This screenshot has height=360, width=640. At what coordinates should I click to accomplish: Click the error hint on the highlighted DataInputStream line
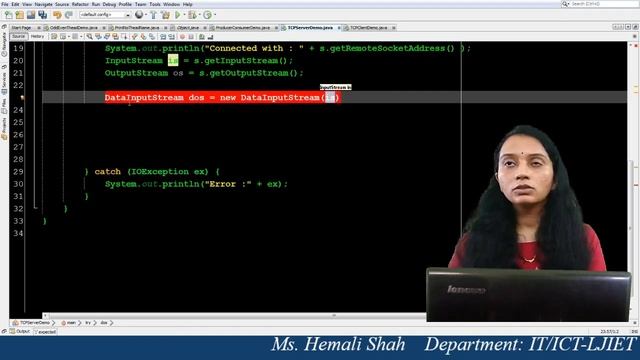click(x=22, y=98)
